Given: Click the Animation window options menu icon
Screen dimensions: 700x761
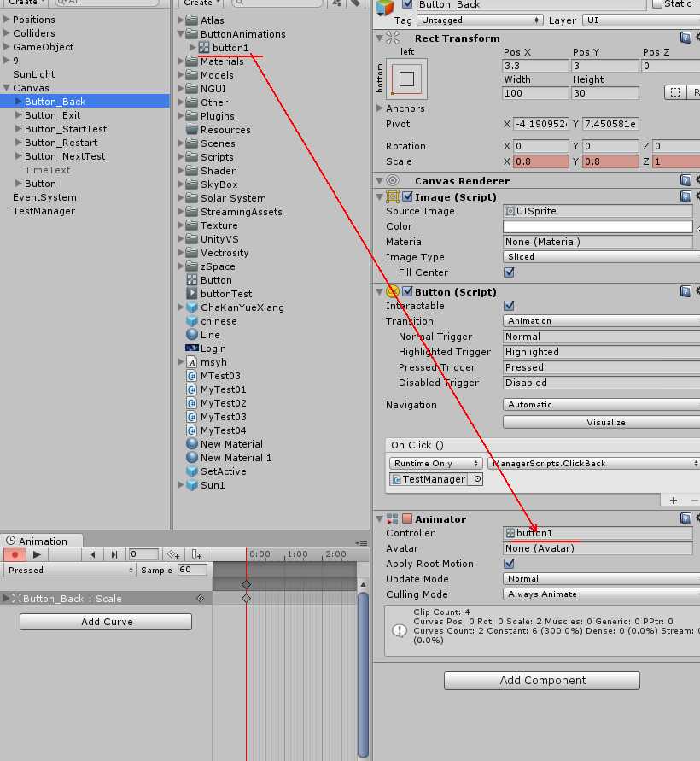Looking at the screenshot, I should point(361,543).
